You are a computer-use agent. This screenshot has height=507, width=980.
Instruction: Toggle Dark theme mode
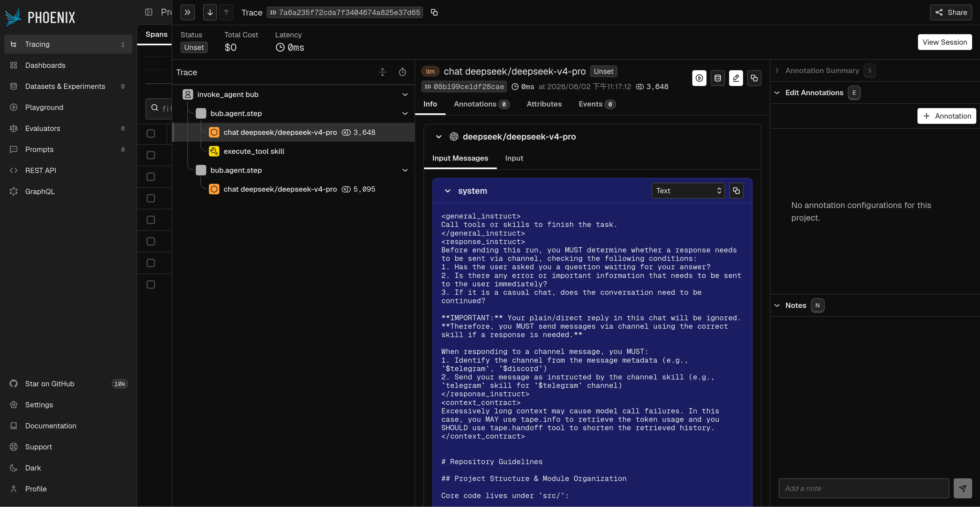tap(68, 468)
